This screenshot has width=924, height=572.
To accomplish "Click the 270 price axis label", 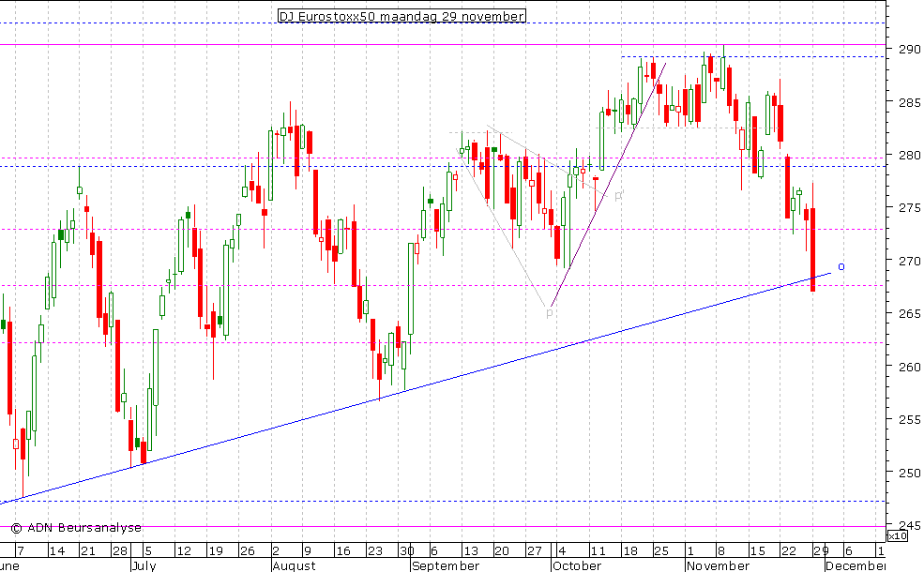I will [x=909, y=261].
